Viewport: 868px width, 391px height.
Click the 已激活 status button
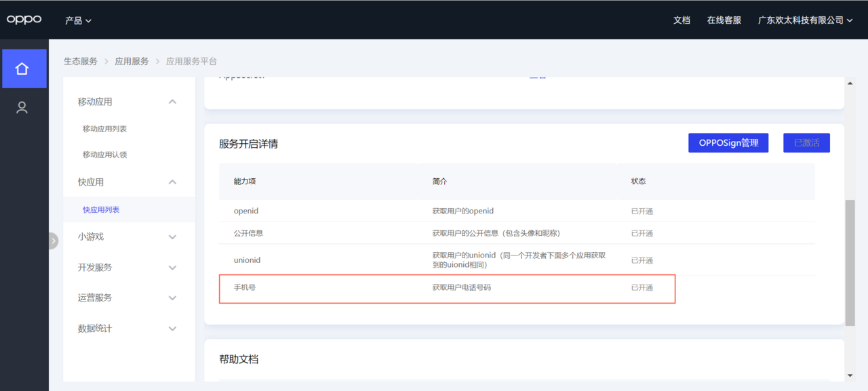coord(806,142)
